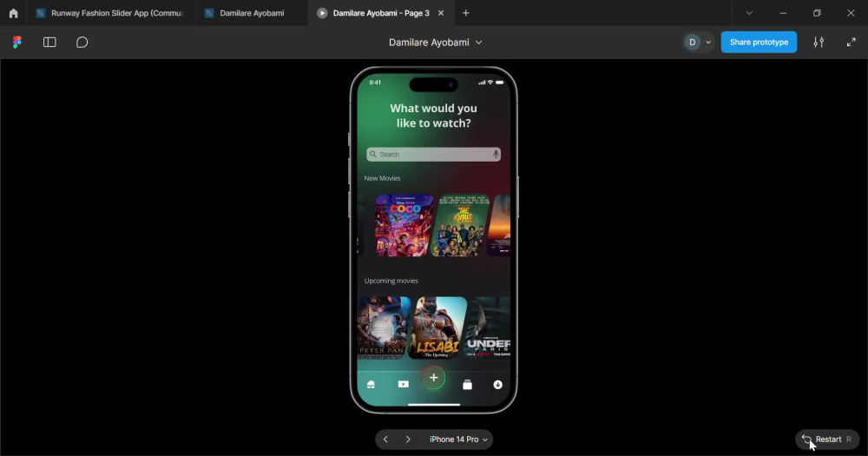Screen dimensions: 868x456
Task: Switch to Runway Fashion Slider App tab
Action: [111, 13]
